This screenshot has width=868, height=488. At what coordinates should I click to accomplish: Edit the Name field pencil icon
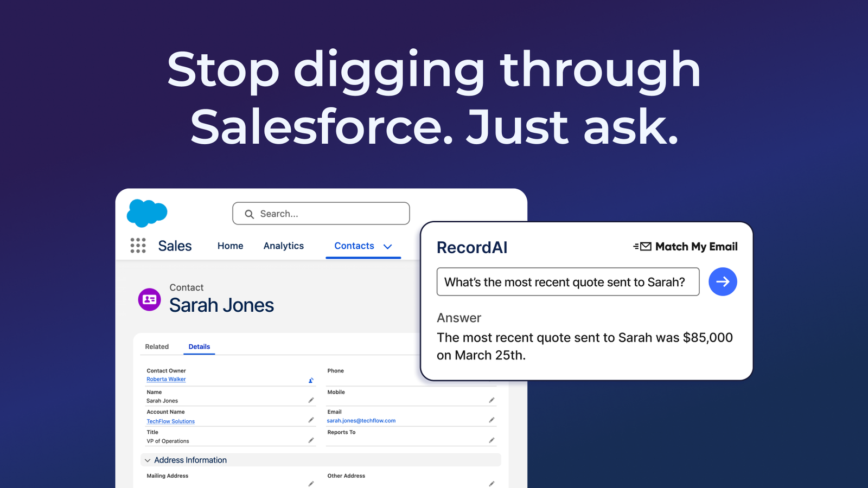pyautogui.click(x=311, y=400)
